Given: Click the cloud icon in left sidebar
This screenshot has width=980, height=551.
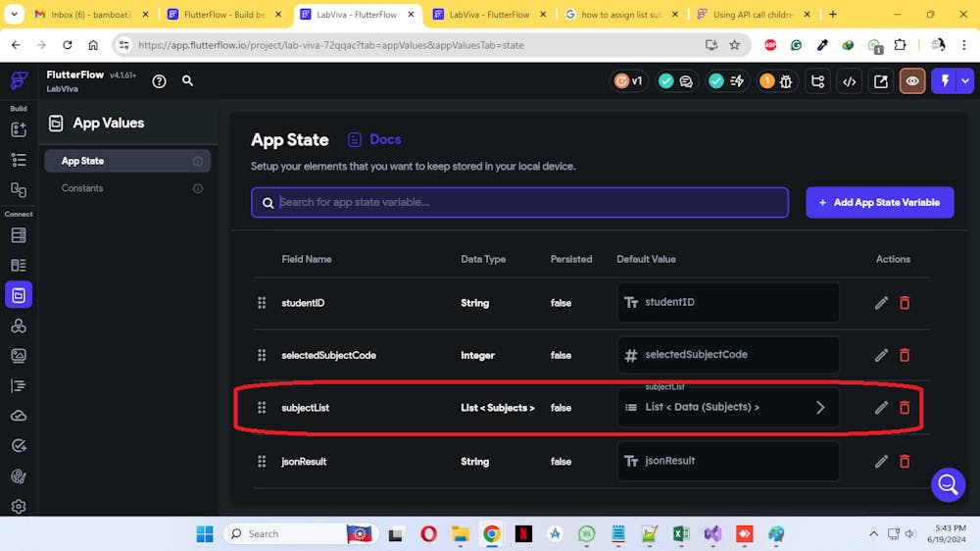Looking at the screenshot, I should (x=19, y=416).
